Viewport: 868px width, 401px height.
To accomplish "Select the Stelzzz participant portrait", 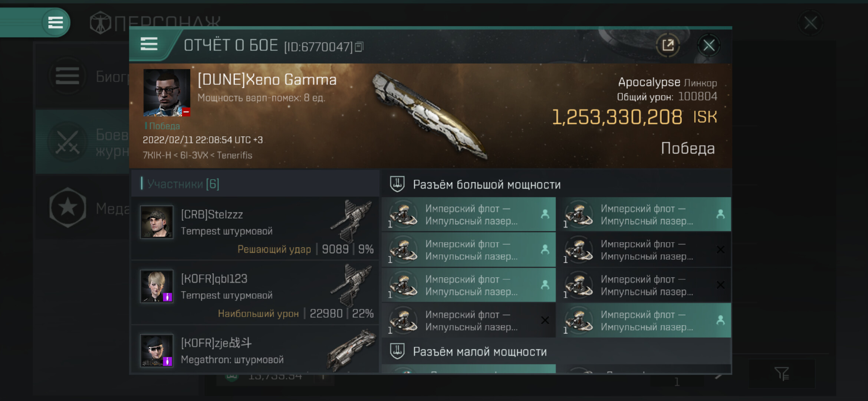I will [x=157, y=222].
